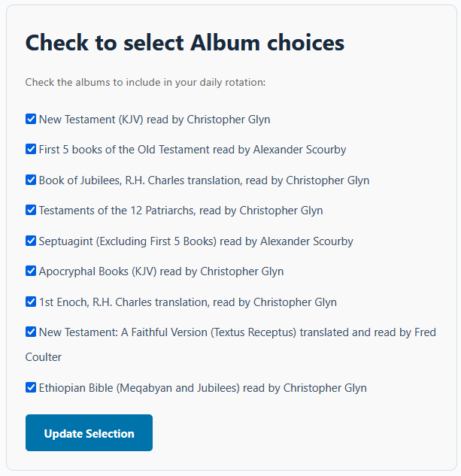Click the 'New Testament (KJV) read by Christopher Glyn' label text

(154, 120)
